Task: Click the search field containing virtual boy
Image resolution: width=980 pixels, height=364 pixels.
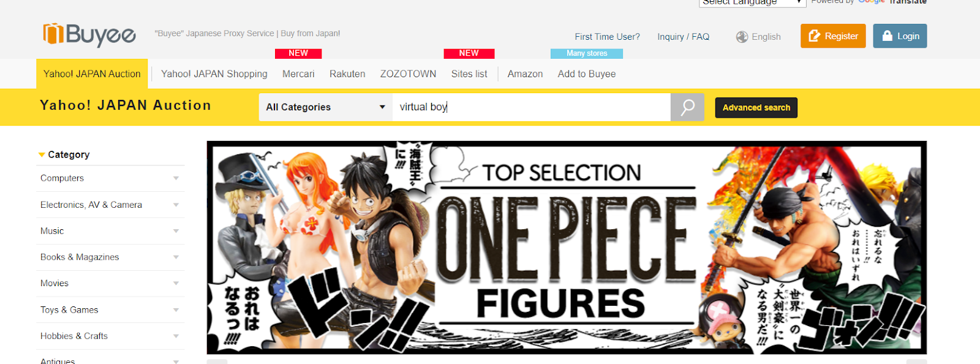Action: click(x=532, y=107)
